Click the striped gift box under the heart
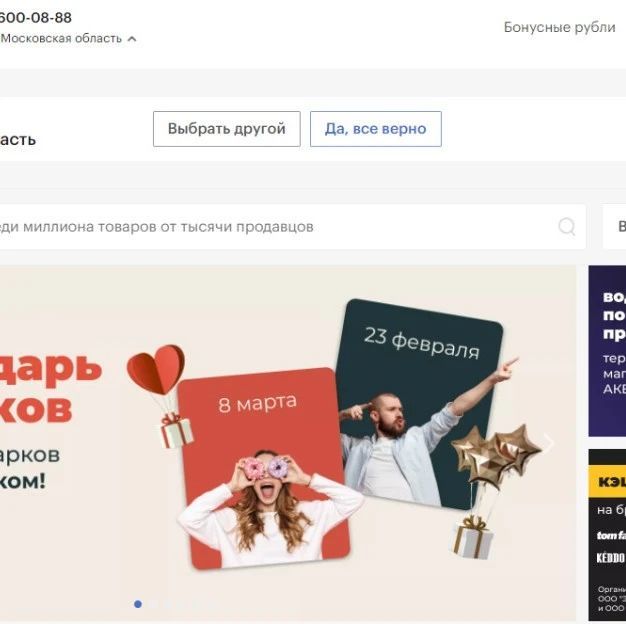The width and height of the screenshot is (626, 624). pyautogui.click(x=177, y=430)
